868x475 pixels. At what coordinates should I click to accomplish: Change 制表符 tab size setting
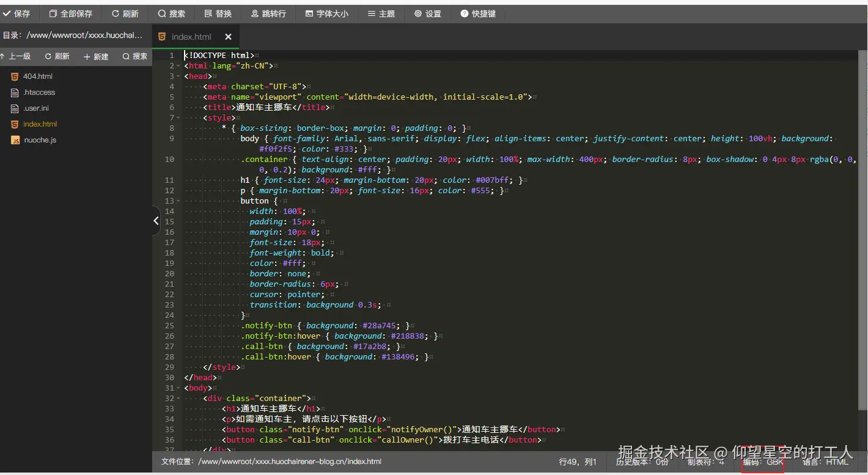coord(705,462)
